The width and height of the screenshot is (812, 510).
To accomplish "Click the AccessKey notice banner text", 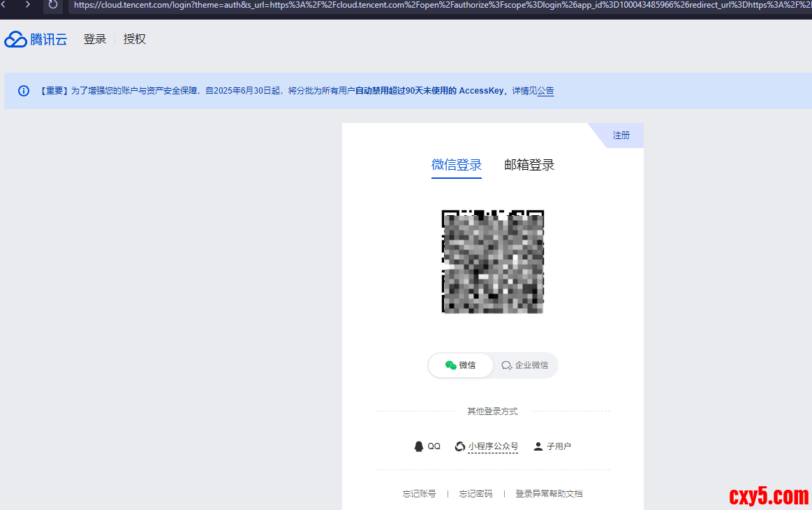I will [297, 91].
